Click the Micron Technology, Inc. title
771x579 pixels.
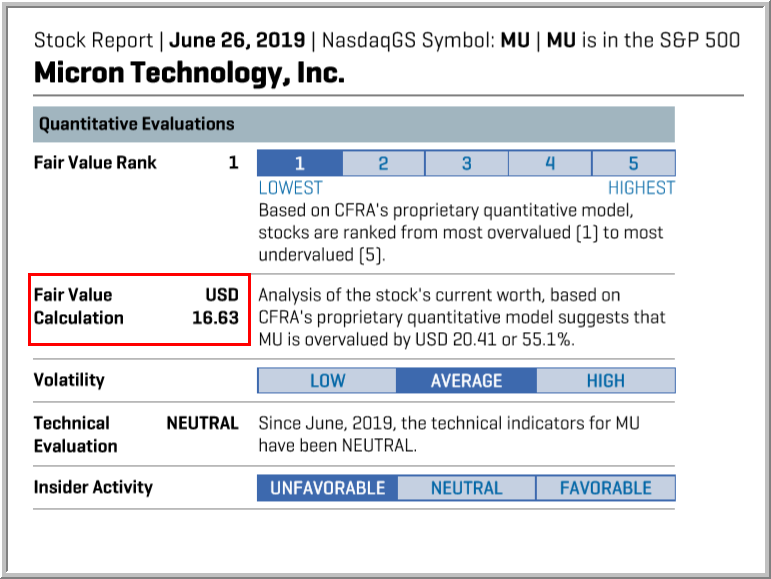click(x=189, y=73)
